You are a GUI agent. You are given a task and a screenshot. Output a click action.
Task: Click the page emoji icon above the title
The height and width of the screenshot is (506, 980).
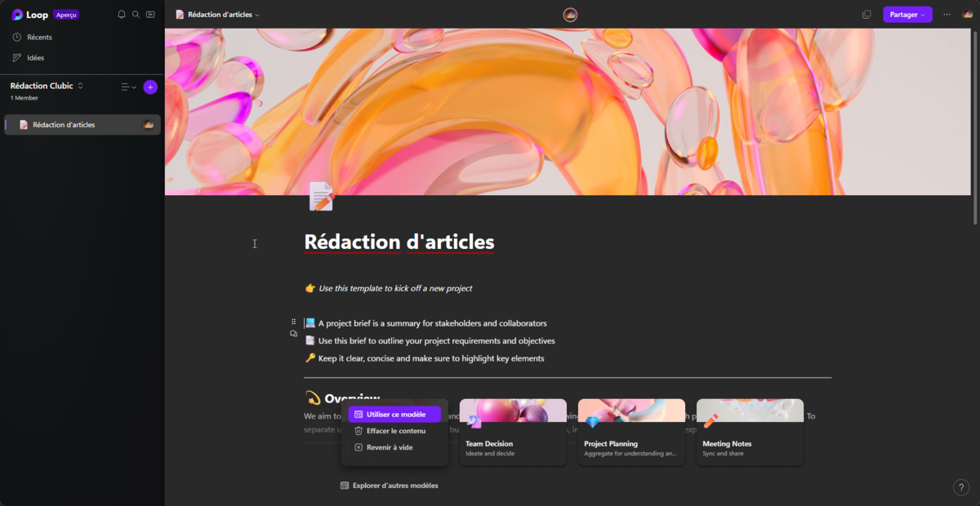(322, 197)
